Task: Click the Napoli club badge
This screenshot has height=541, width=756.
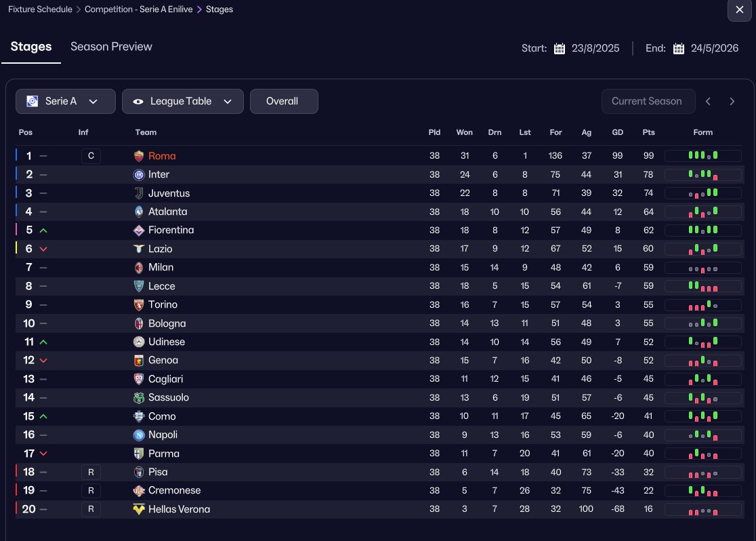Action: coord(140,435)
